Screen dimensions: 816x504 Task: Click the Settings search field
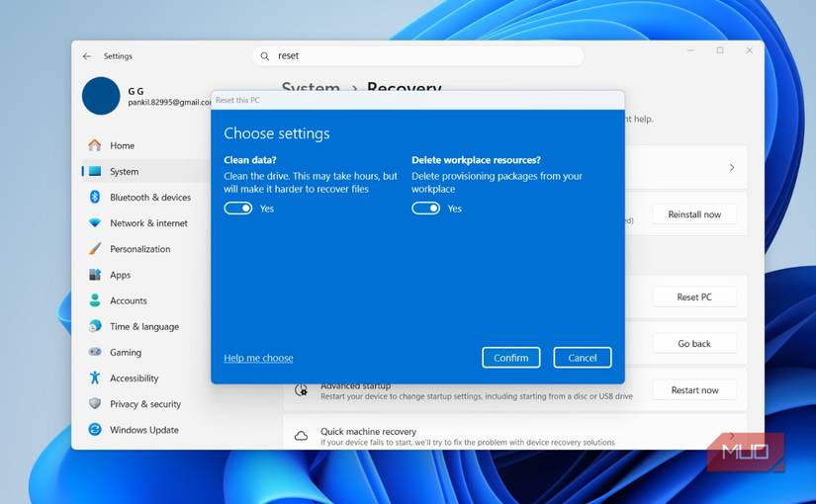coord(417,55)
